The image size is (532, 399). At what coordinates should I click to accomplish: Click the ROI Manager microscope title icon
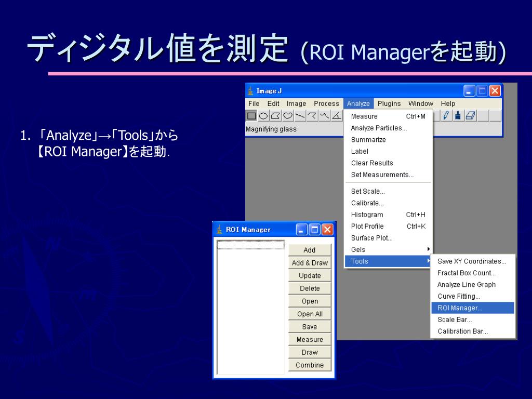tap(220, 229)
